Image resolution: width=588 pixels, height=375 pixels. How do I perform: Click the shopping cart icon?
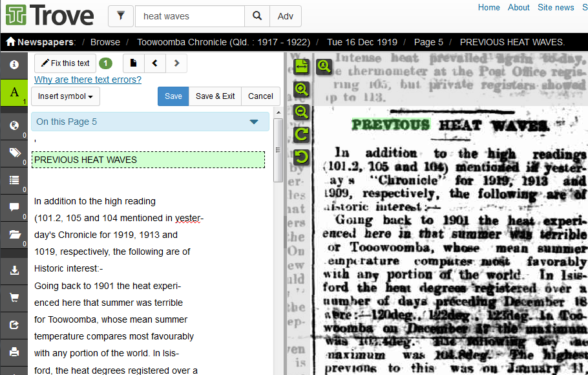coord(14,297)
